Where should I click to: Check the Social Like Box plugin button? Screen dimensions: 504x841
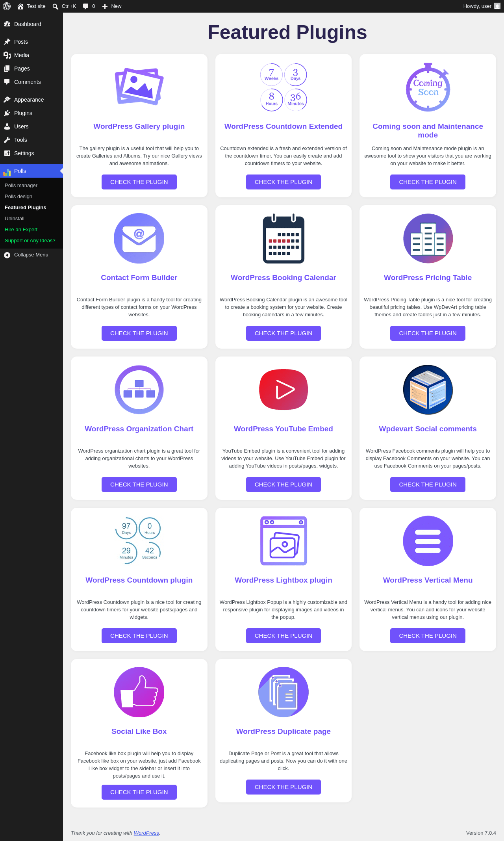pyautogui.click(x=139, y=792)
